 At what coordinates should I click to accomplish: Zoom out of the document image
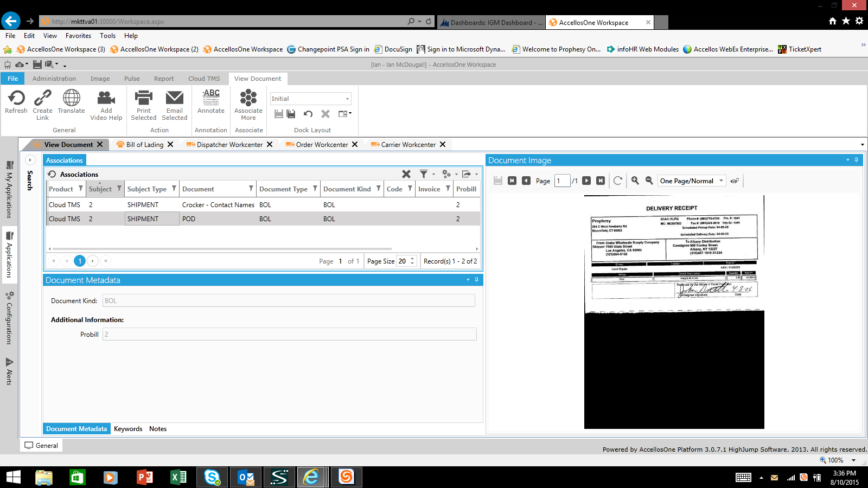pos(649,181)
